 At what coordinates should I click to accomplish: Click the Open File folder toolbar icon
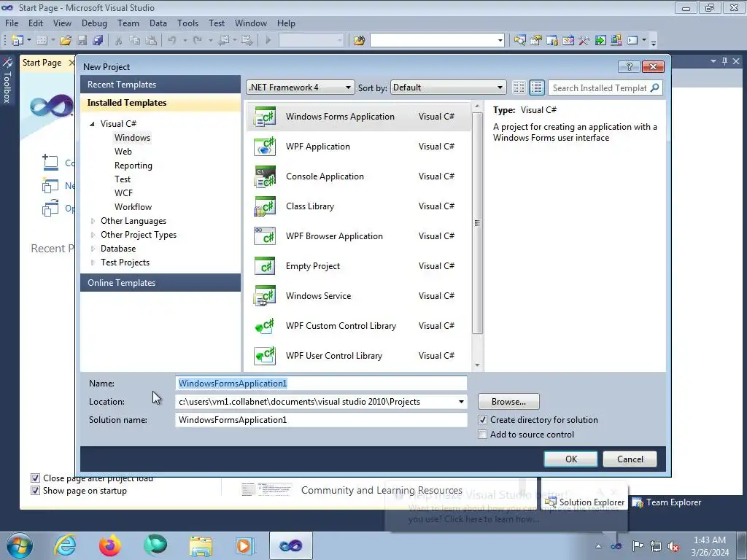click(x=66, y=41)
